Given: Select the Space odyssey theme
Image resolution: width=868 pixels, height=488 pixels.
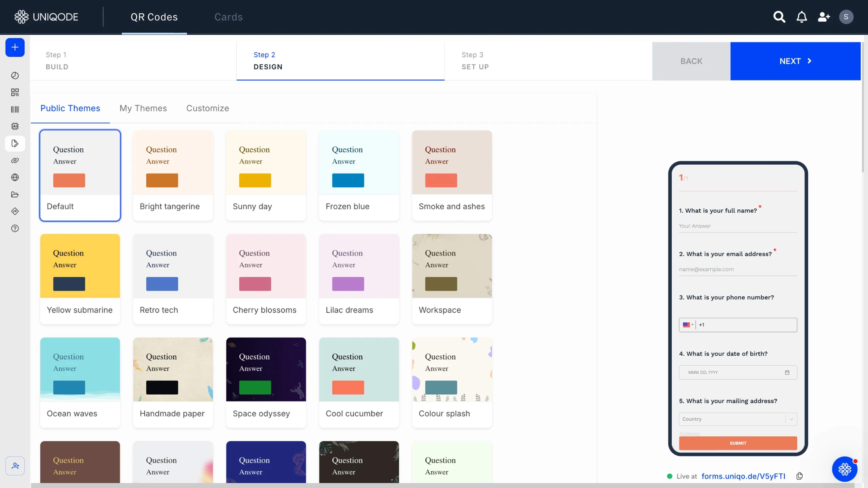Looking at the screenshot, I should pyautogui.click(x=266, y=382).
